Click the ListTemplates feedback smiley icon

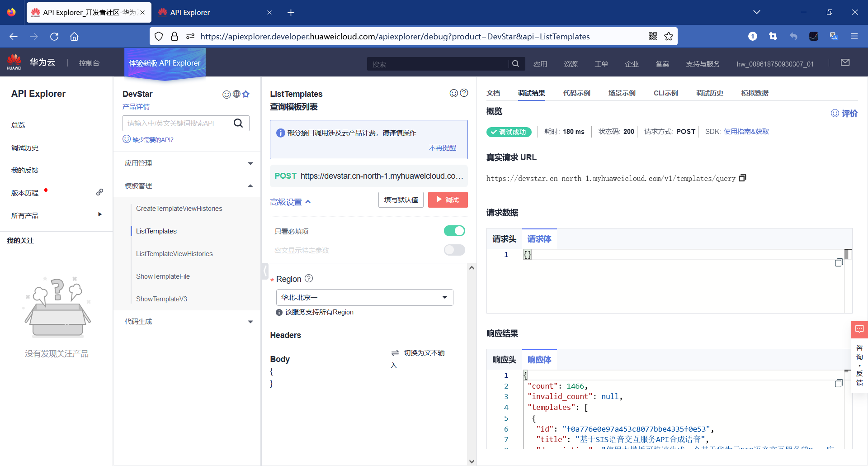coord(454,93)
